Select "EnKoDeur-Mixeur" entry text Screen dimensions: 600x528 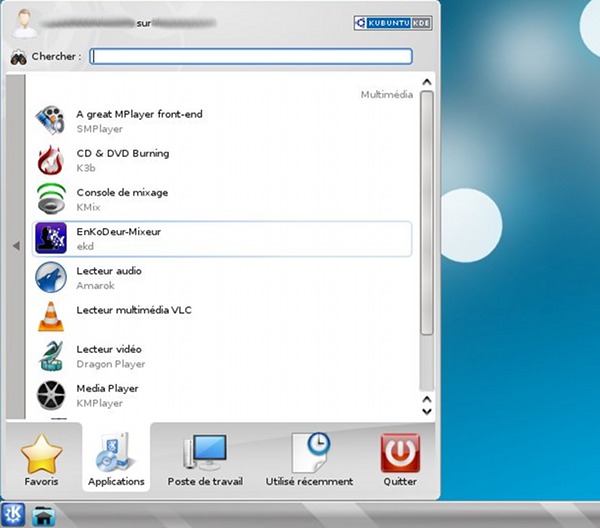[119, 232]
